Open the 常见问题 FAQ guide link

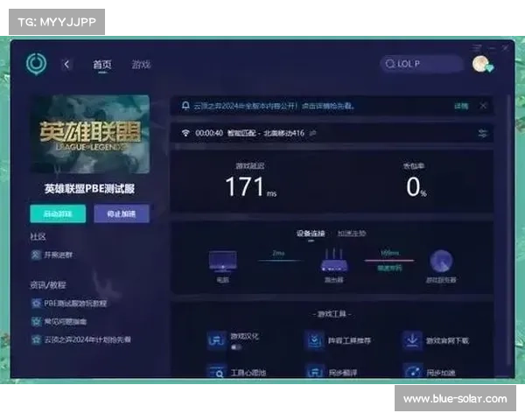(x=66, y=322)
